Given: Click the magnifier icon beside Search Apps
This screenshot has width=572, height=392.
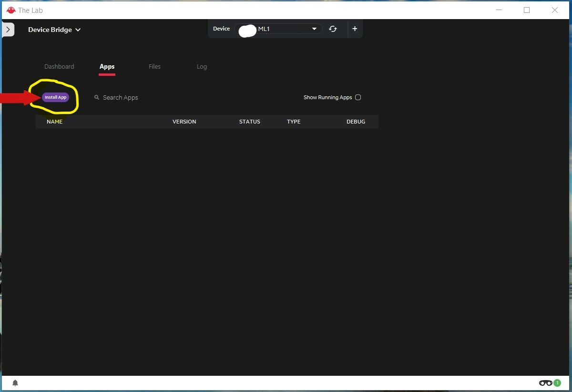Looking at the screenshot, I should [x=97, y=97].
